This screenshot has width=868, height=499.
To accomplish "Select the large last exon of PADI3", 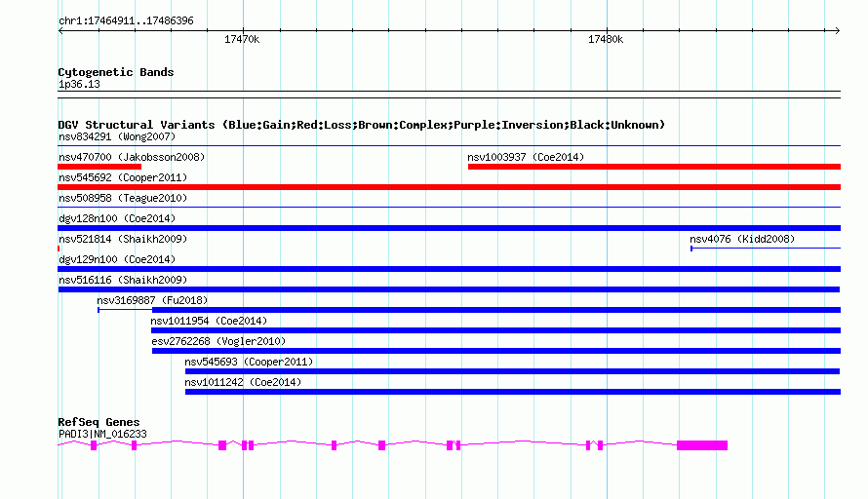I will pos(702,445).
